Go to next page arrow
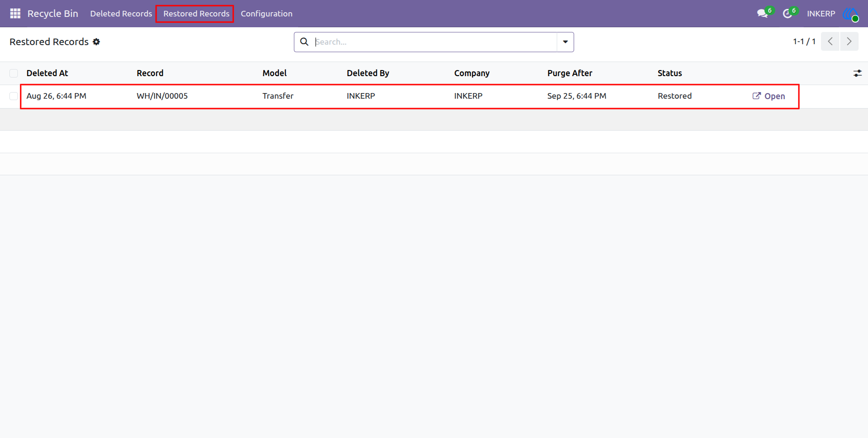This screenshot has height=438, width=868. [849, 41]
